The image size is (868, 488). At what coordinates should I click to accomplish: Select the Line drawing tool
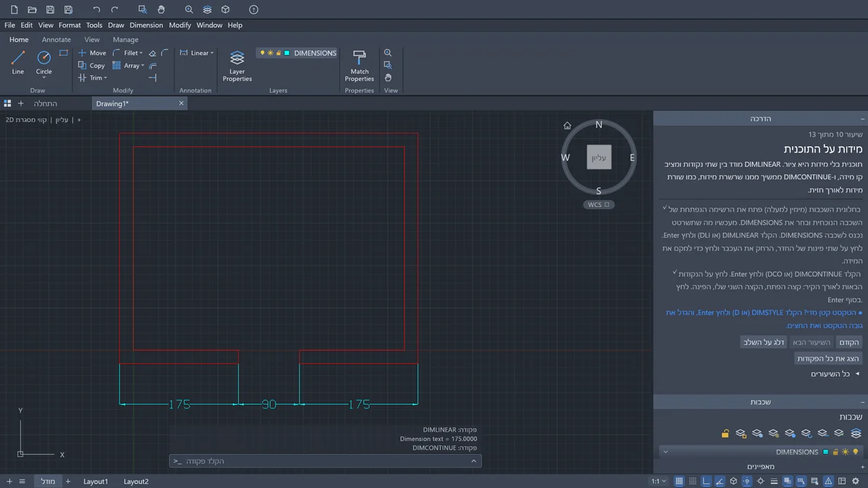tap(18, 62)
